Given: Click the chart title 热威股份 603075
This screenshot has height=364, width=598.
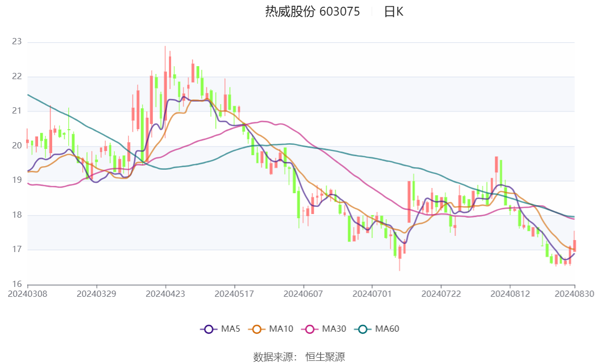Looking at the screenshot, I should 312,12.
